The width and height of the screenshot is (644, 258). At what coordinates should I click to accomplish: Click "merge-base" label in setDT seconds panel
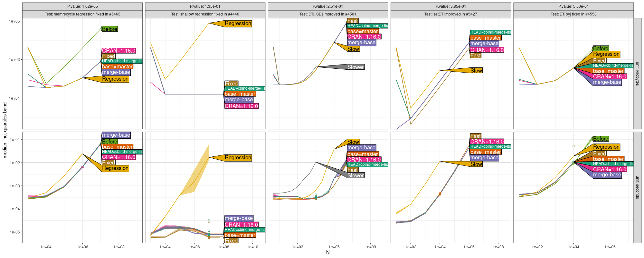(x=484, y=158)
